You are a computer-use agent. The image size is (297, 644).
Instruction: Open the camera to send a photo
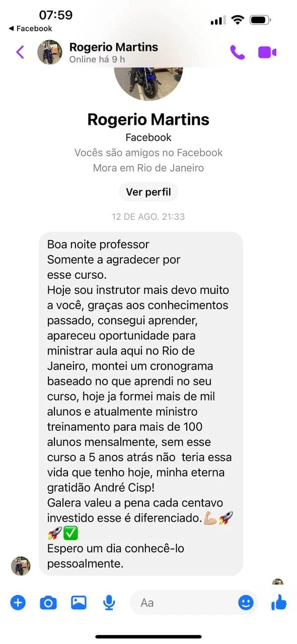point(48,602)
